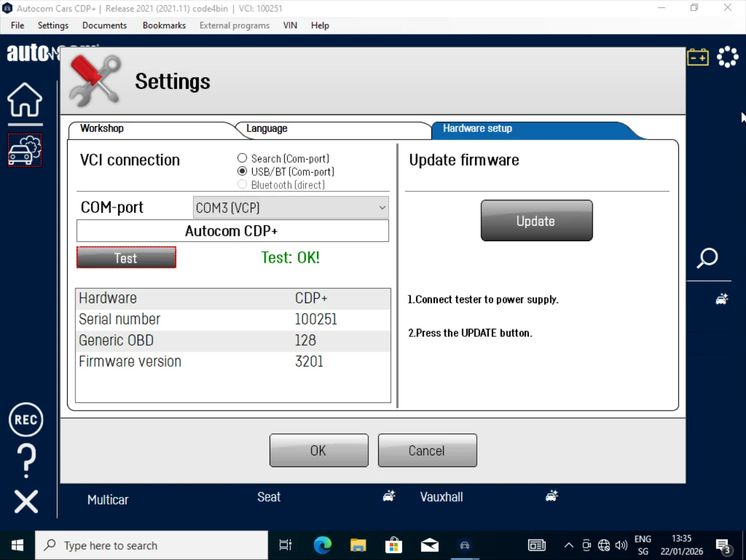Click car icon below the magnifier
Image resolution: width=746 pixels, height=560 pixels.
(x=722, y=299)
